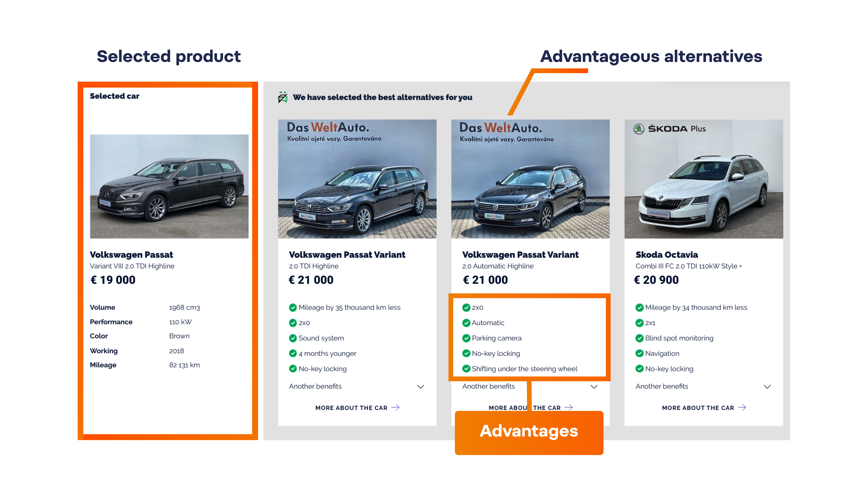Click arrow icon next to Skoda More about the car
The image size is (868, 503).
tap(742, 407)
